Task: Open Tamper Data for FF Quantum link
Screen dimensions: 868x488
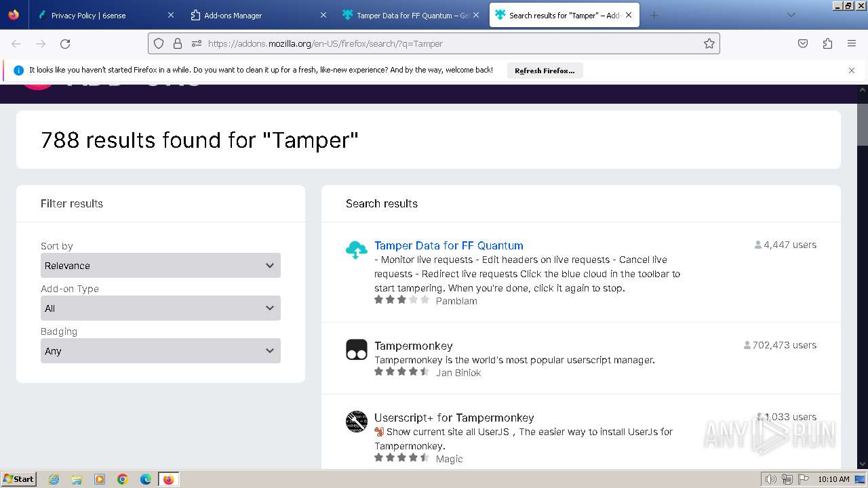Action: coord(449,245)
